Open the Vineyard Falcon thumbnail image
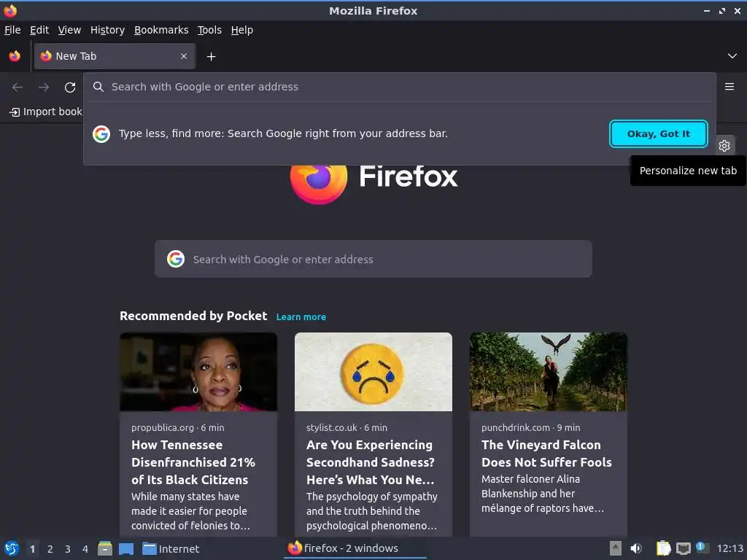Viewport: 747px width, 560px height. [549, 372]
